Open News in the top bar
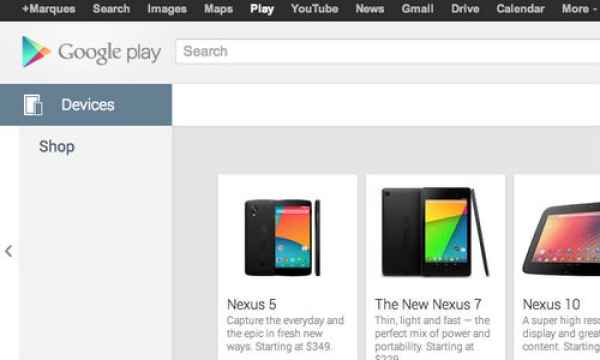Image resolution: width=600 pixels, height=360 pixels. point(370,8)
